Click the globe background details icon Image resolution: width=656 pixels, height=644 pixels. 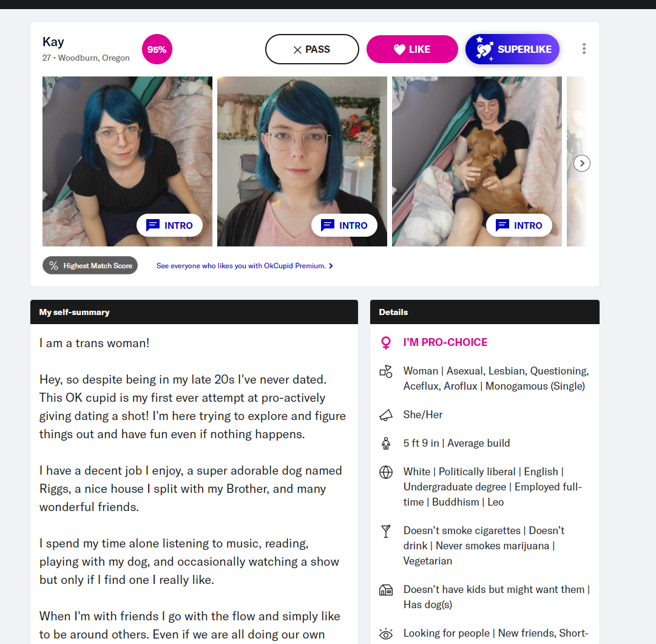(386, 472)
